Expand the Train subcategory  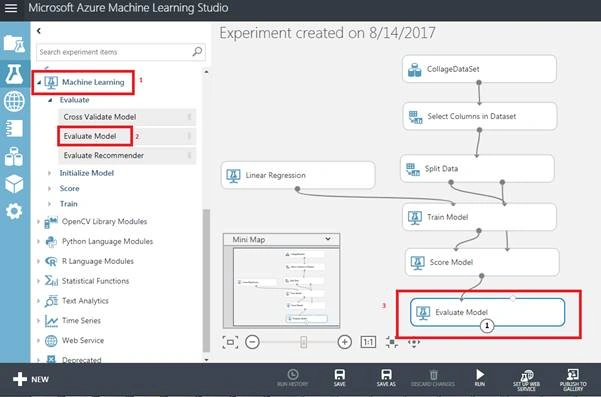pyautogui.click(x=49, y=204)
